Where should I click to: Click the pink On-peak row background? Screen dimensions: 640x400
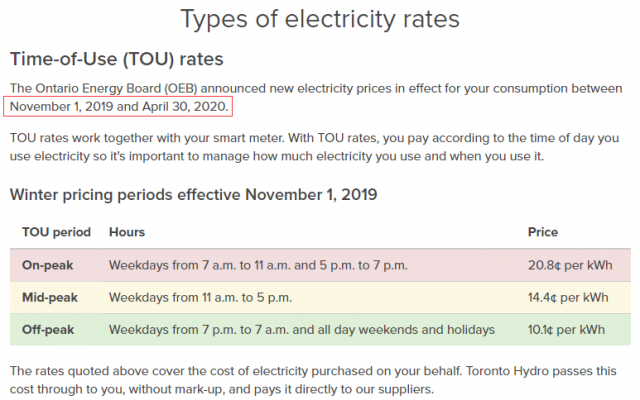pyautogui.click(x=320, y=265)
